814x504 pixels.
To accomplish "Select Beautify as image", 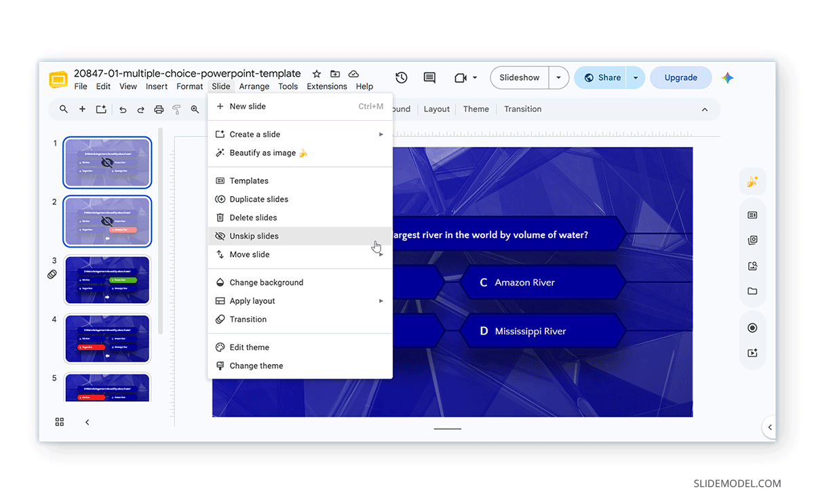I will coord(300,153).
